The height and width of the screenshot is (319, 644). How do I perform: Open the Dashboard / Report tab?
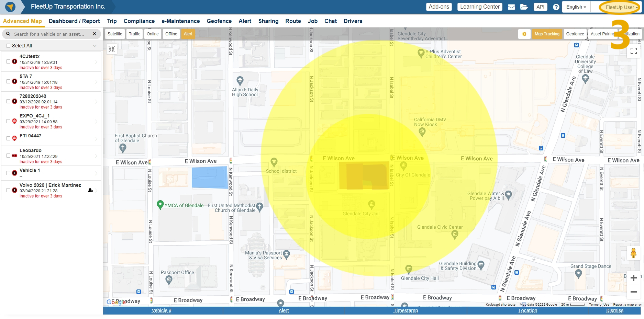pyautogui.click(x=74, y=21)
